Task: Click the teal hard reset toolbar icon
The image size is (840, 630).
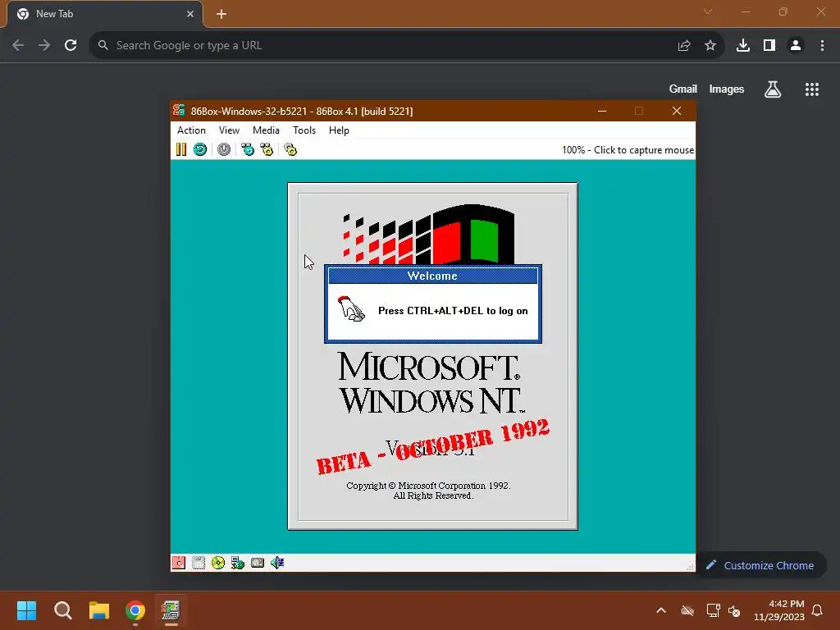Action: [200, 149]
